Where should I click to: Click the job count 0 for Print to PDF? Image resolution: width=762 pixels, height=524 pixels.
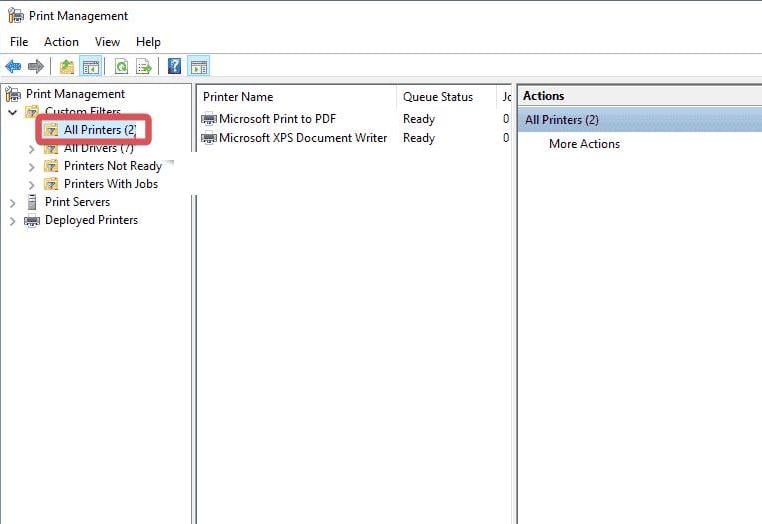point(506,119)
